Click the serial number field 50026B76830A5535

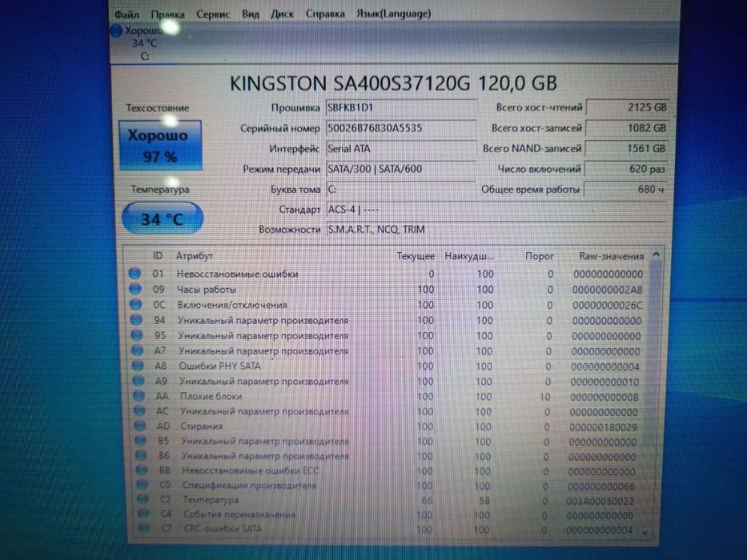coord(400,128)
